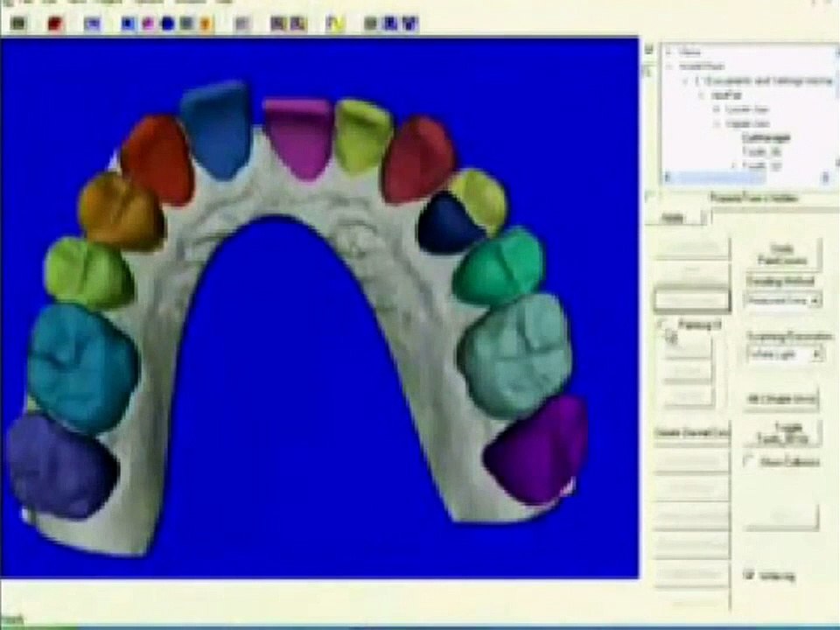This screenshot has width=840, height=630.
Task: Select the bold highlighted item in the tree
Action: coord(766,137)
